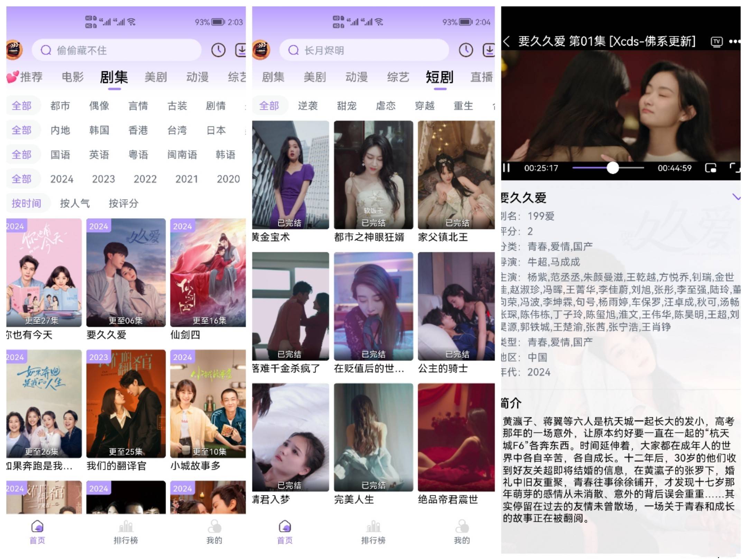Select 剧集 tab in the left screen
This screenshot has height=560, width=747.
[114, 77]
